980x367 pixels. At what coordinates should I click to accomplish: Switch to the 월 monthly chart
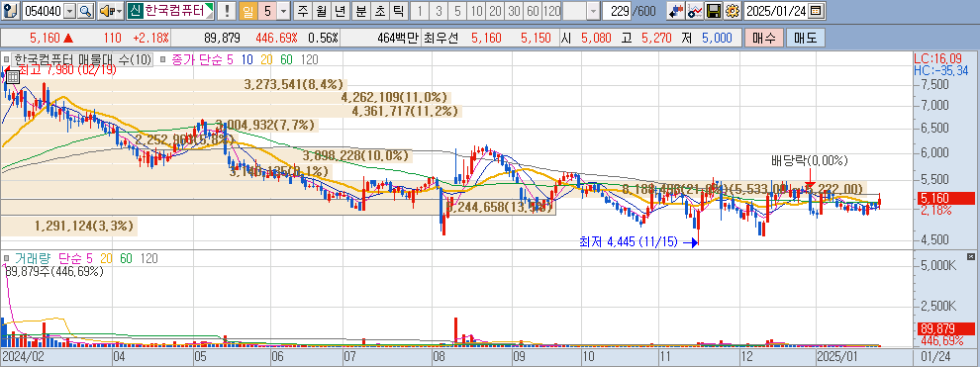tap(321, 11)
